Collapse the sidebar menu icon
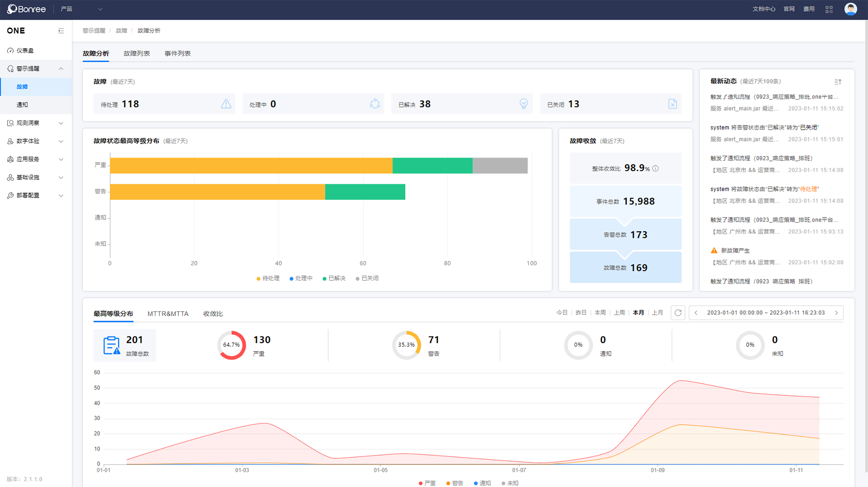This screenshot has height=487, width=868. pyautogui.click(x=61, y=31)
